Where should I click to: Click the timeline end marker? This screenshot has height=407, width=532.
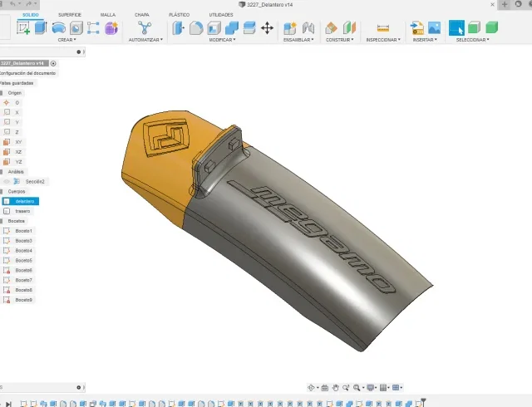(423, 402)
